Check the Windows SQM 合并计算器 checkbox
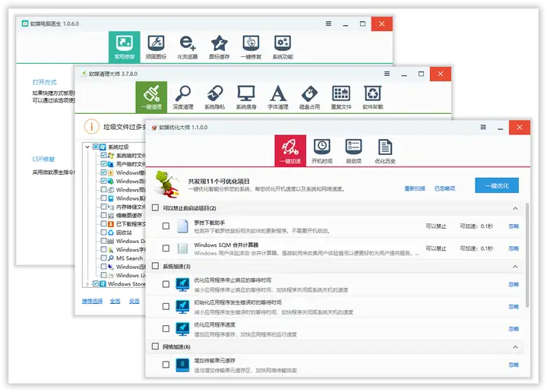Screen dimensions: 547x392 [x=166, y=248]
